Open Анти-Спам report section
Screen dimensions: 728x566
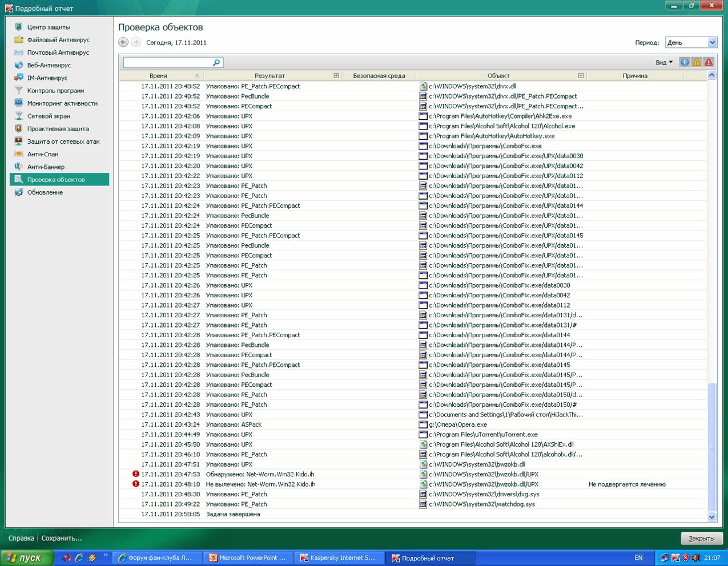coord(43,154)
